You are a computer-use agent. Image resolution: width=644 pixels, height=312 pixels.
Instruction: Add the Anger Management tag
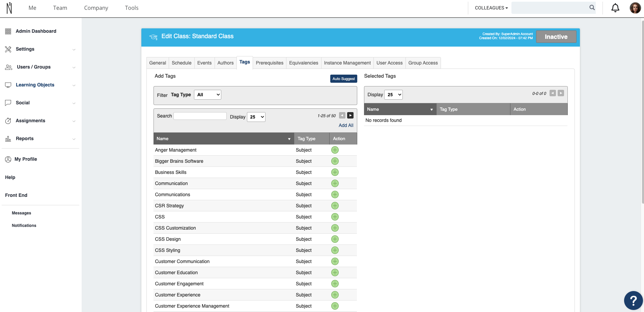335,150
